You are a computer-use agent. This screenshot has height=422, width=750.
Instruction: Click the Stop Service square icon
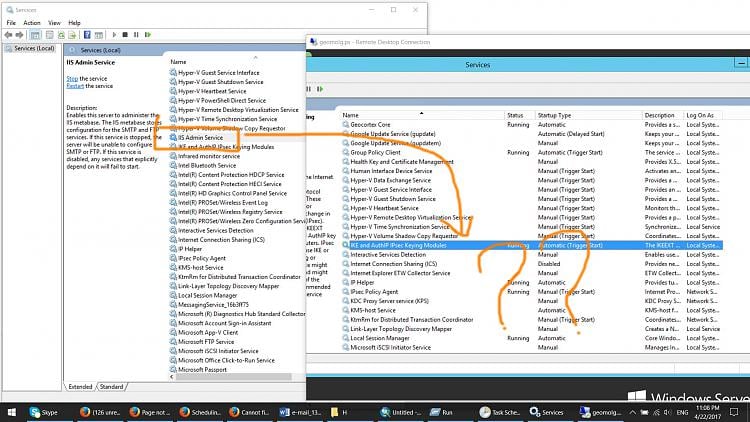click(125, 35)
